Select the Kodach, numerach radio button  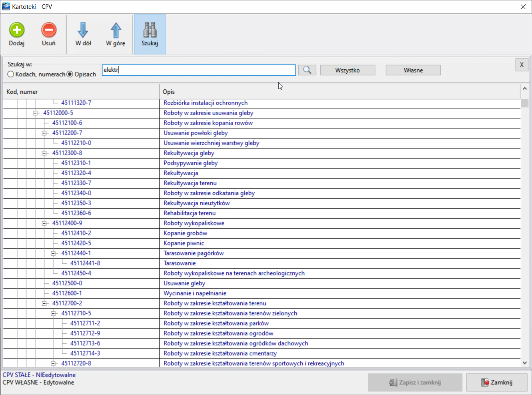(11, 74)
